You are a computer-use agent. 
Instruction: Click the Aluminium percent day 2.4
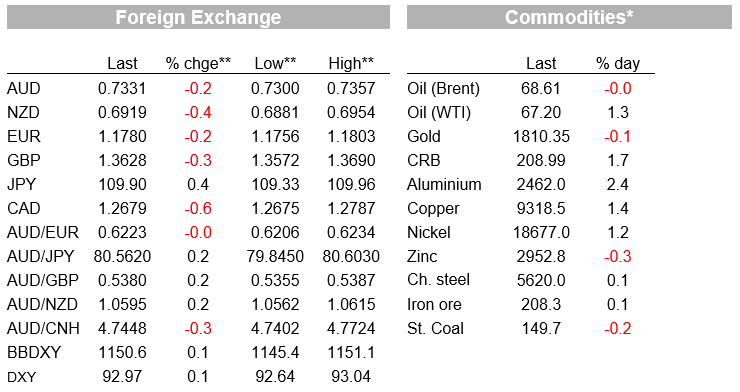coord(618,184)
